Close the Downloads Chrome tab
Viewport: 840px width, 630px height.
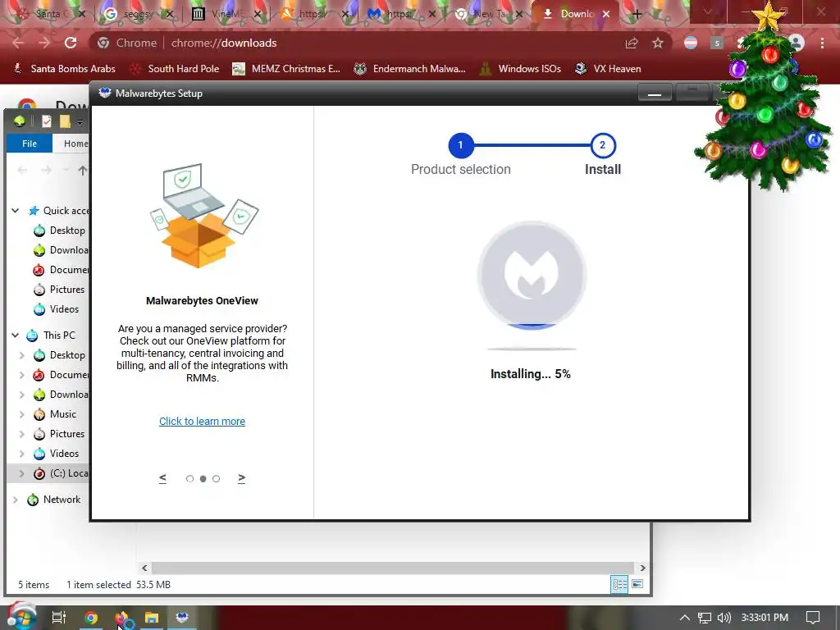[x=606, y=14]
